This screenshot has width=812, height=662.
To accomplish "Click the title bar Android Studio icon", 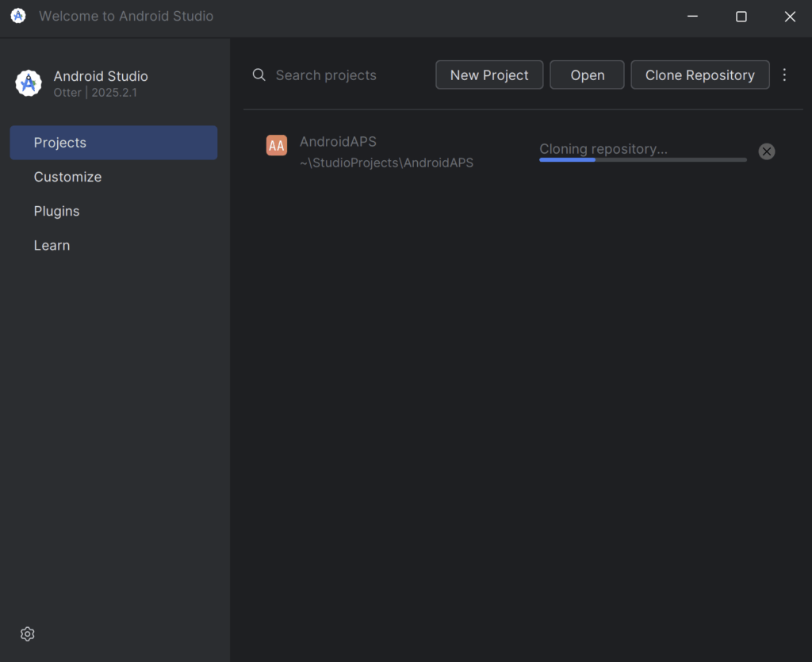I will (x=18, y=16).
